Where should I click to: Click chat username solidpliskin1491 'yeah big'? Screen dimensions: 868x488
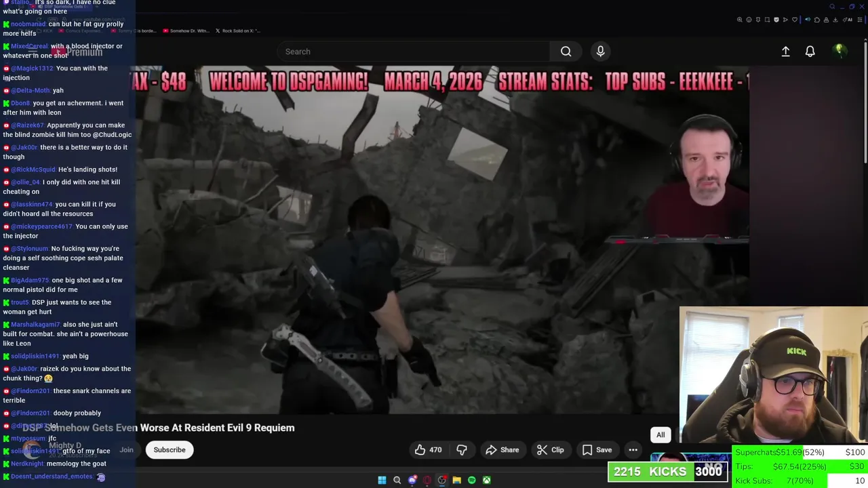[x=35, y=357]
